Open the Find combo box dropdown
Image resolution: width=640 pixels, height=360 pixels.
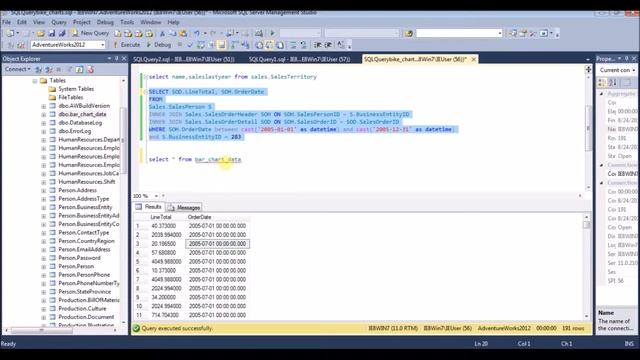(x=500, y=33)
